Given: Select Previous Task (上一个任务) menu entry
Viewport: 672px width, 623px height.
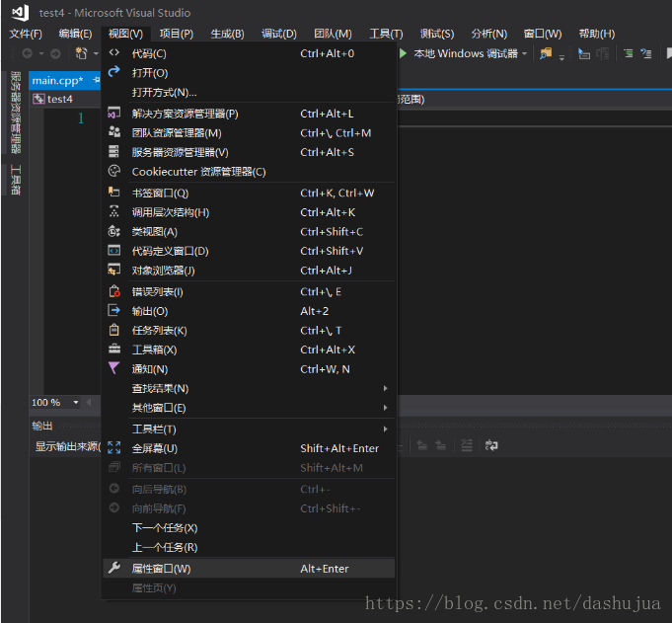Looking at the screenshot, I should [249, 547].
